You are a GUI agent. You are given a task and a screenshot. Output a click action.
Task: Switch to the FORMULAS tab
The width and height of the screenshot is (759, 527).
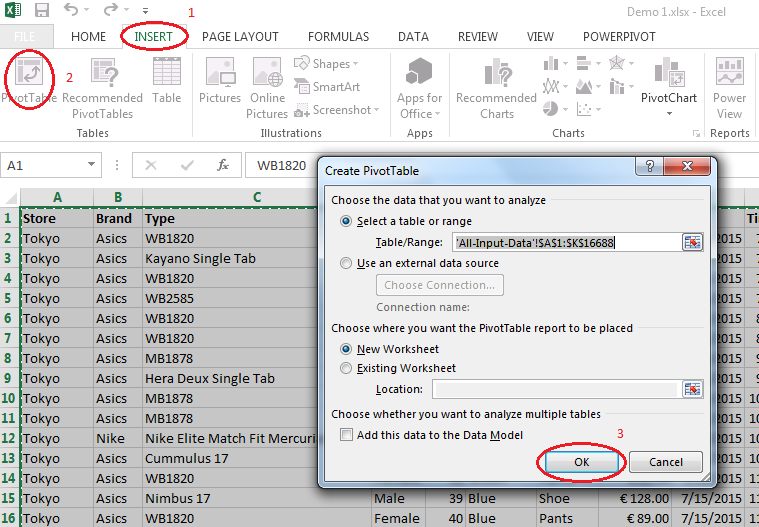pos(338,37)
